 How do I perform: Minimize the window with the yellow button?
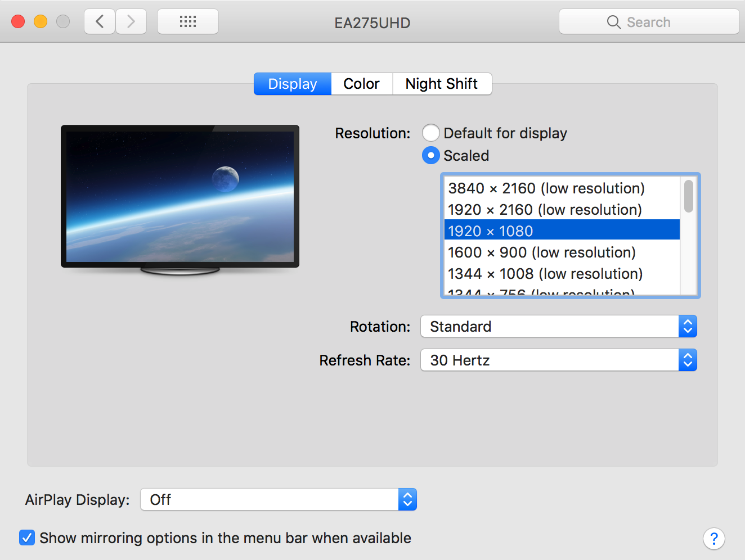(x=41, y=21)
